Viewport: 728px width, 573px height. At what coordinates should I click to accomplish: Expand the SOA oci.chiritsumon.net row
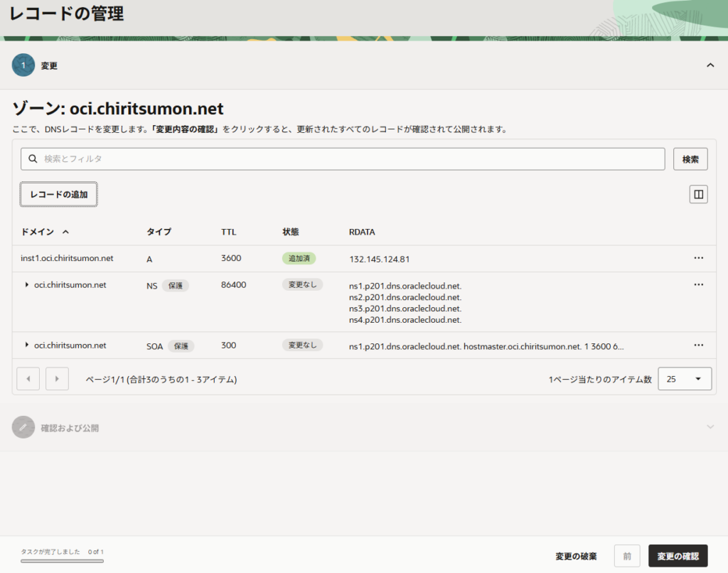[x=27, y=346]
